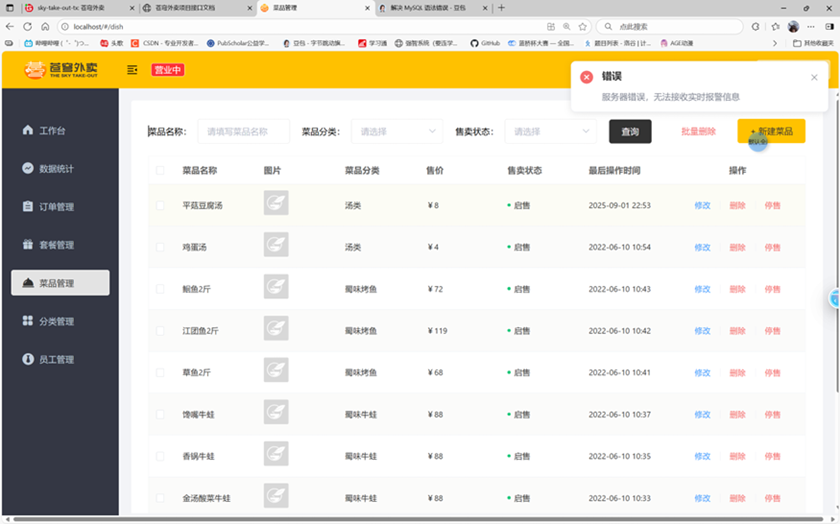The width and height of the screenshot is (840, 524).
Task: Toggle the sidebar collapse hamburger icon
Action: coord(132,70)
